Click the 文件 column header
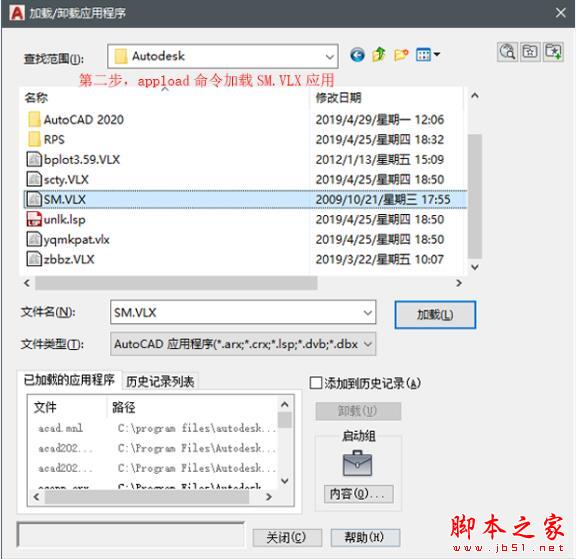576x559 pixels. (68, 407)
